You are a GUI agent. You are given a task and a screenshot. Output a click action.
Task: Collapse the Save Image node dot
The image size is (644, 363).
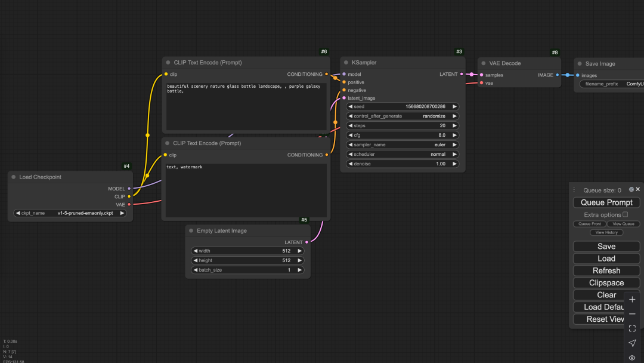tap(580, 64)
